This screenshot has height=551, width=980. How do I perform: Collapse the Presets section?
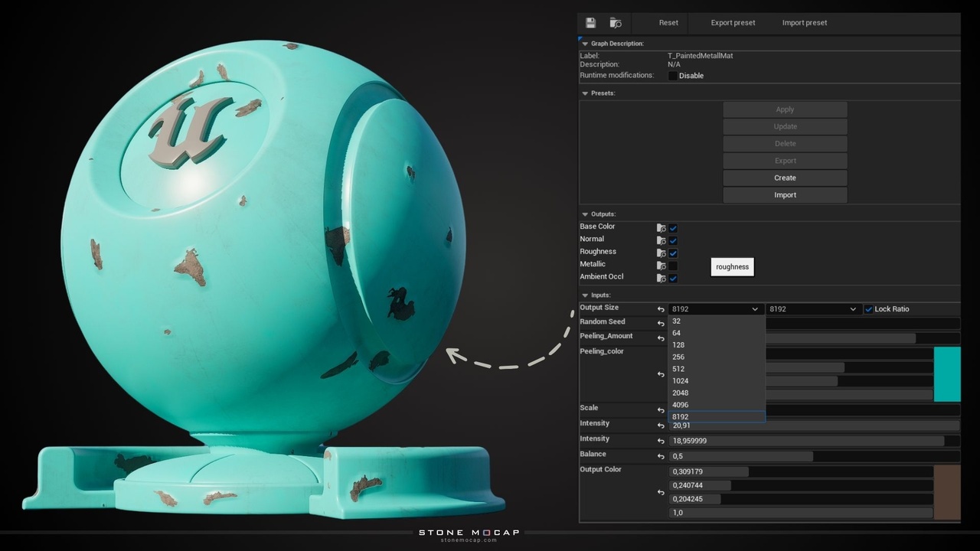[585, 93]
